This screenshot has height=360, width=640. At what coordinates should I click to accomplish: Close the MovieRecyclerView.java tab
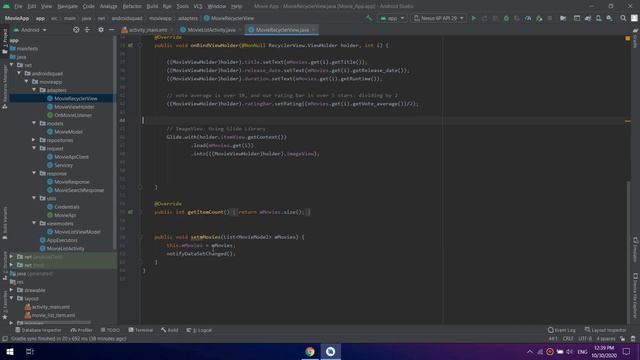pyautogui.click(x=313, y=30)
